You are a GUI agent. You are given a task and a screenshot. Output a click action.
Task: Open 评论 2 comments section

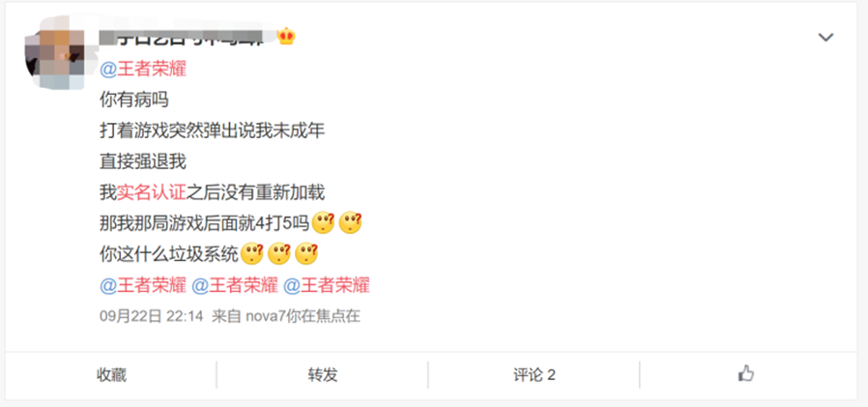pos(535,375)
